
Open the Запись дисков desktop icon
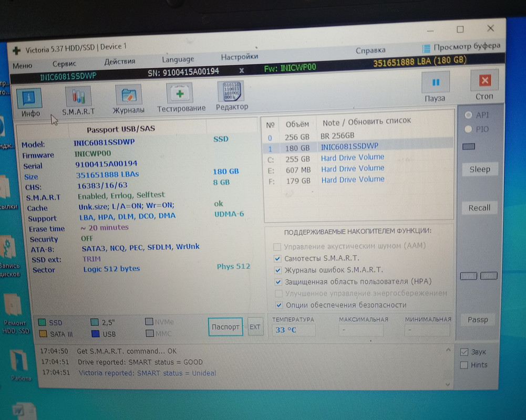click(9, 256)
